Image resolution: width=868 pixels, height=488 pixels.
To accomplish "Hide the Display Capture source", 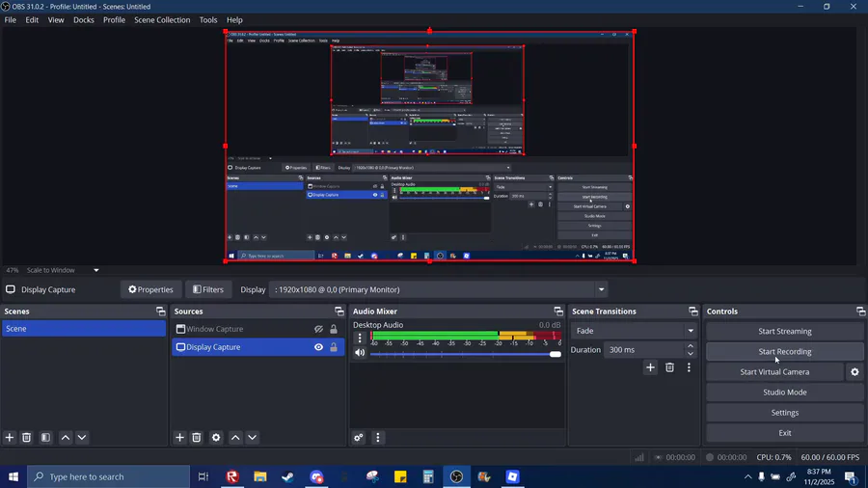I will pyautogui.click(x=318, y=347).
